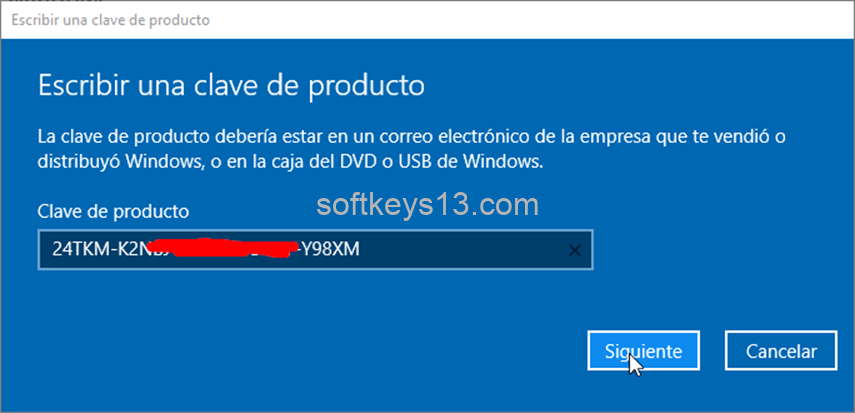Focus the Clave de producto input field

tap(315, 250)
